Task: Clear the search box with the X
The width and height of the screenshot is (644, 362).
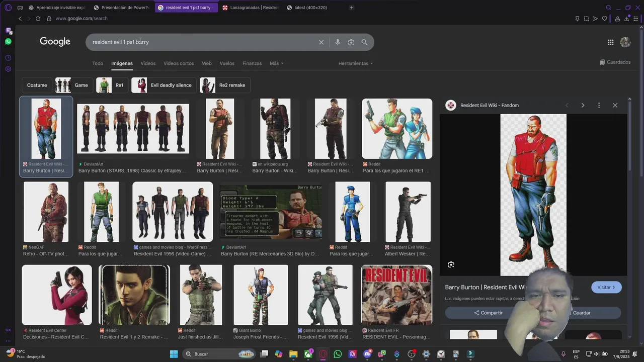Action: coord(321,42)
